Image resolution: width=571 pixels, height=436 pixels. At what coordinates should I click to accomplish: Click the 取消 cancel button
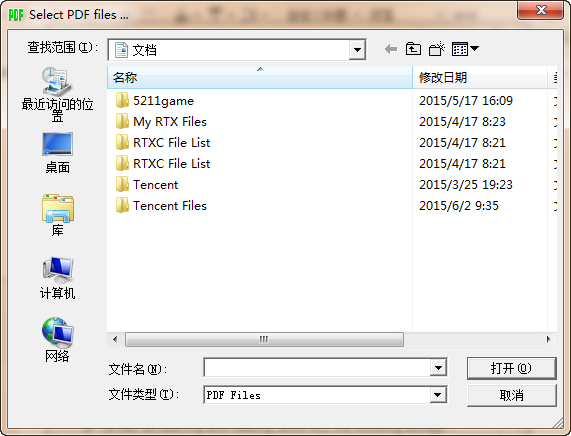click(x=512, y=396)
